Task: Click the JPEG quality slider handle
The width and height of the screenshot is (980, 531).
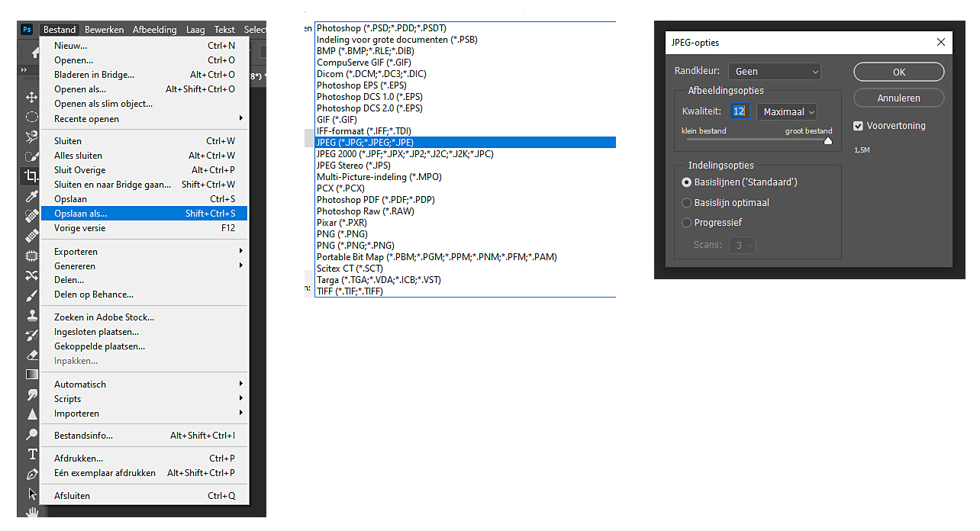Action: tap(828, 140)
